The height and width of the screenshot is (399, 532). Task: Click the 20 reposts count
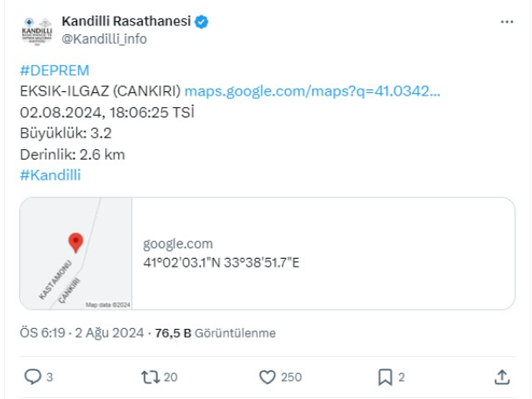[170, 377]
